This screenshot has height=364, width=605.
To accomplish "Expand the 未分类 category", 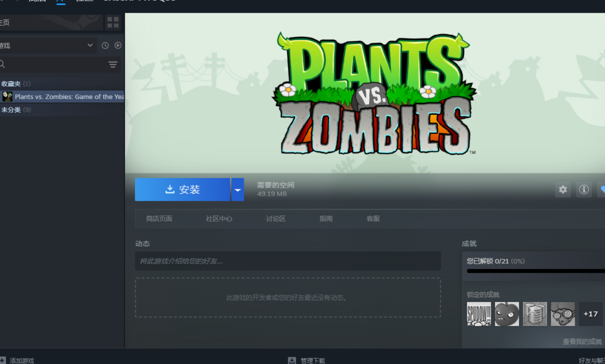I will (x=11, y=110).
